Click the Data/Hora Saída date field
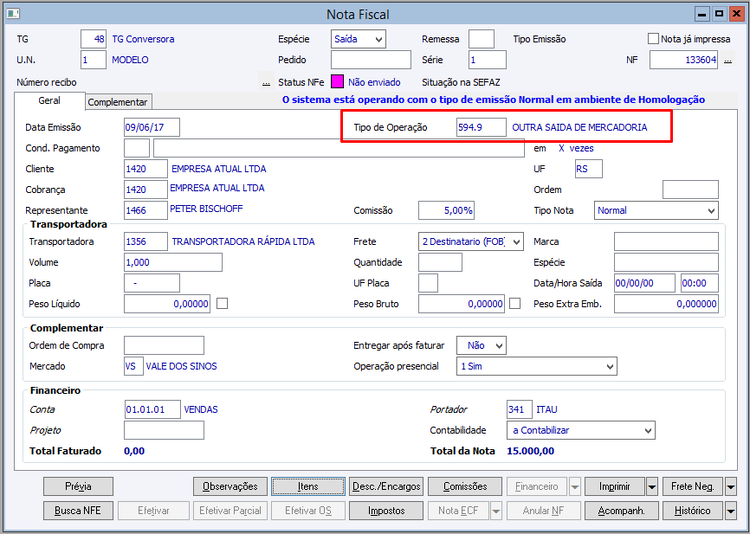This screenshot has height=534, width=750. [645, 283]
